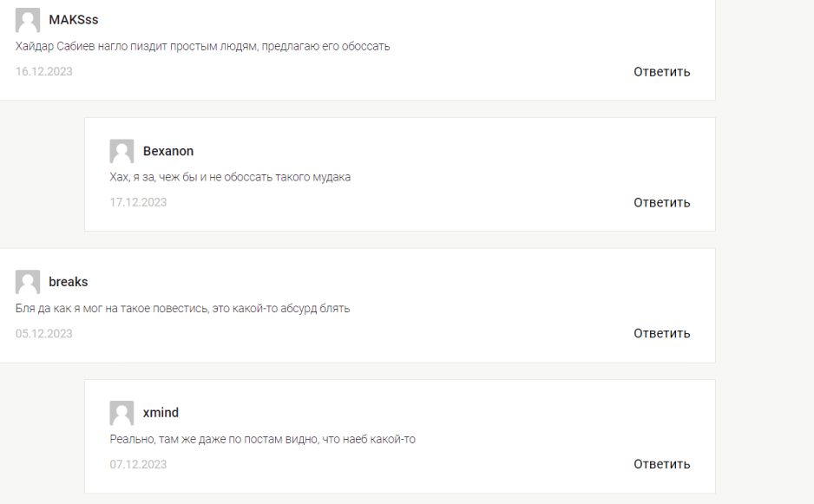Click MAKSss user avatar icon

coord(28,20)
